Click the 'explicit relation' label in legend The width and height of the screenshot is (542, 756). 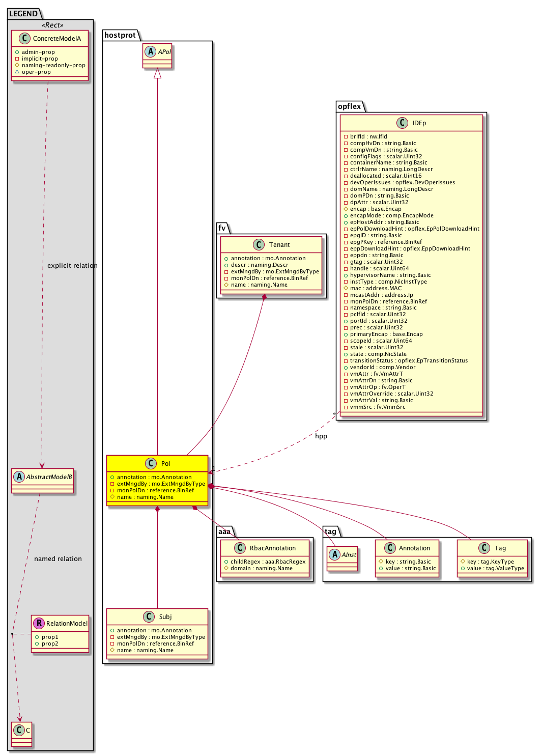point(72,266)
